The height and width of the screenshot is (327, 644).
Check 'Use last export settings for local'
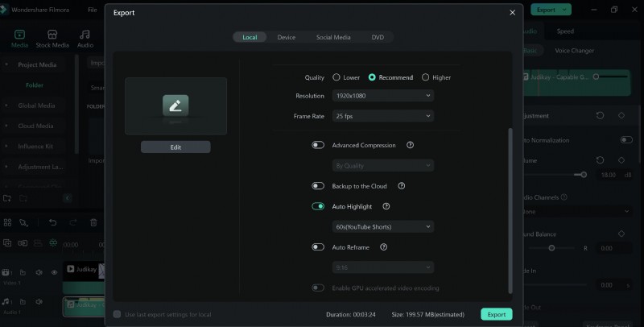[x=118, y=314]
